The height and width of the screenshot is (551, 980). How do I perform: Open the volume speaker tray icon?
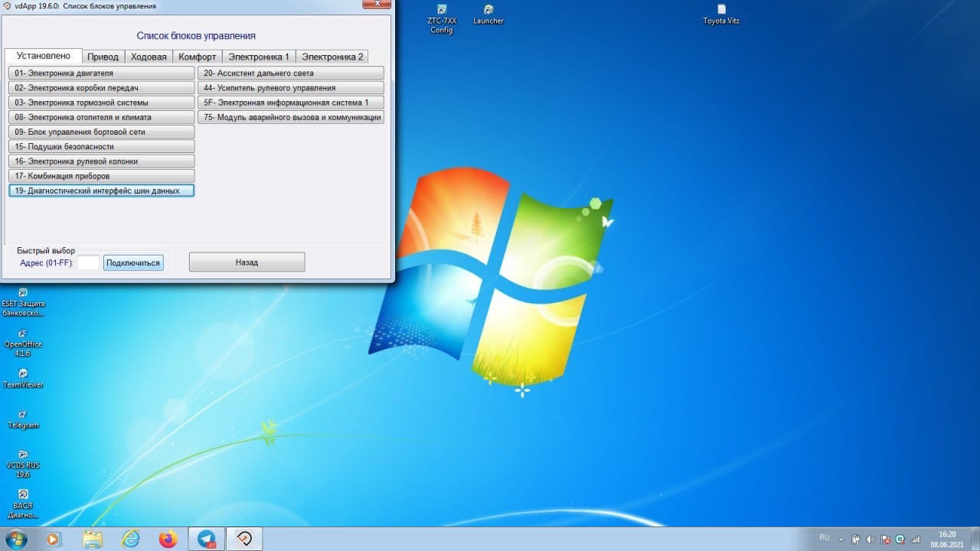click(871, 539)
